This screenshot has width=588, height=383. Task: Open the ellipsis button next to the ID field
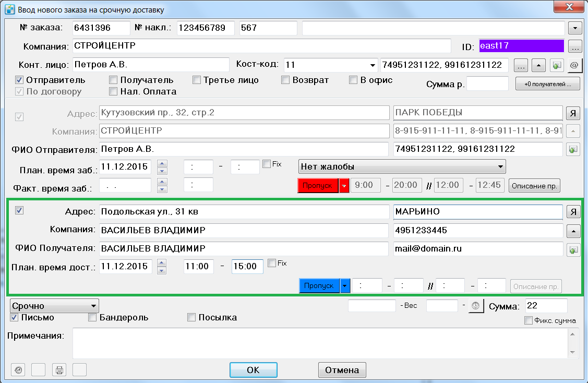click(575, 46)
